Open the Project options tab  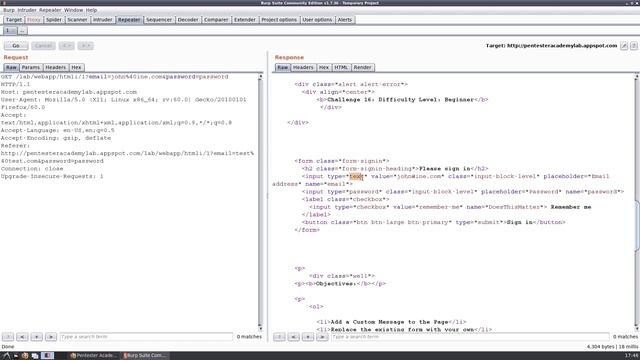pos(279,20)
